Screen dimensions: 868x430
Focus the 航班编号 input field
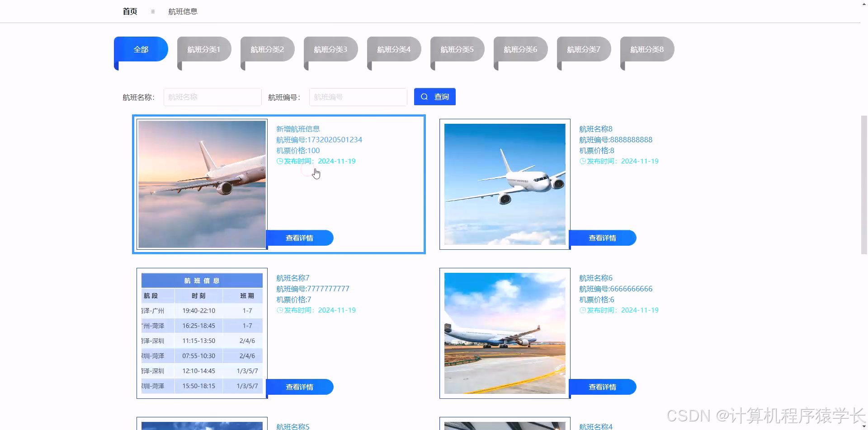pyautogui.click(x=358, y=97)
